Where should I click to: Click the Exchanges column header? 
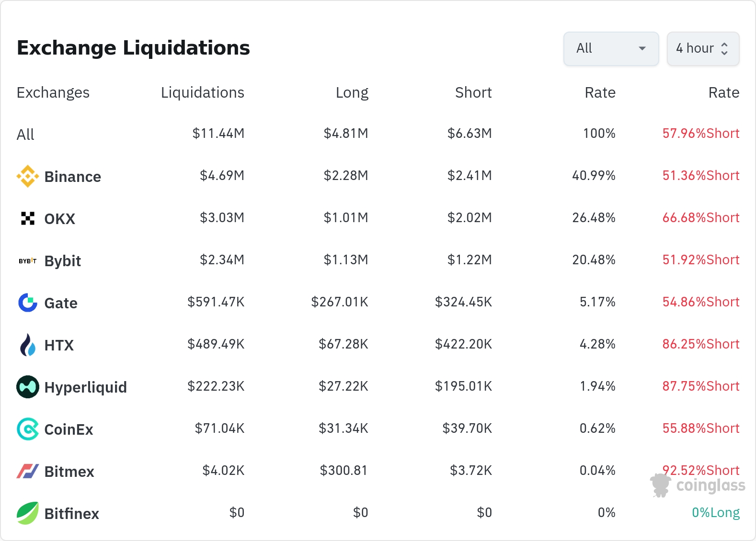(53, 92)
